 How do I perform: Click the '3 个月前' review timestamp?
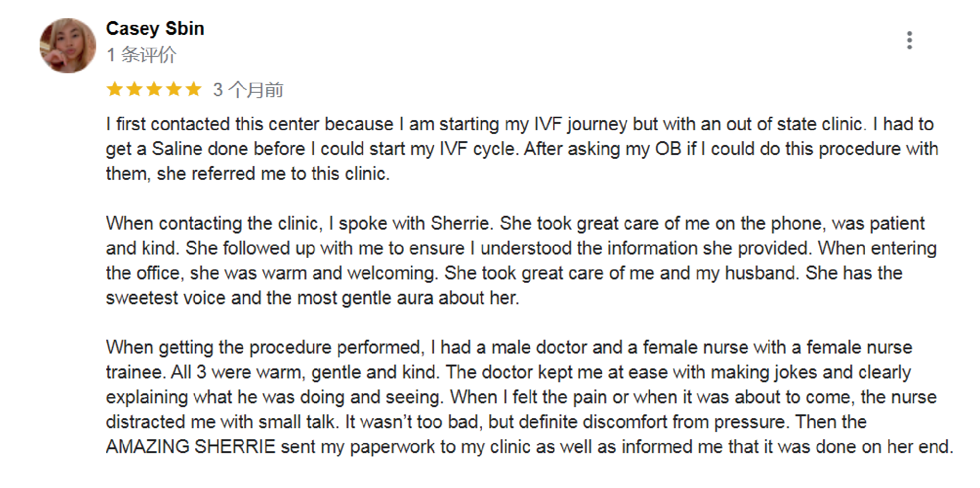[248, 90]
